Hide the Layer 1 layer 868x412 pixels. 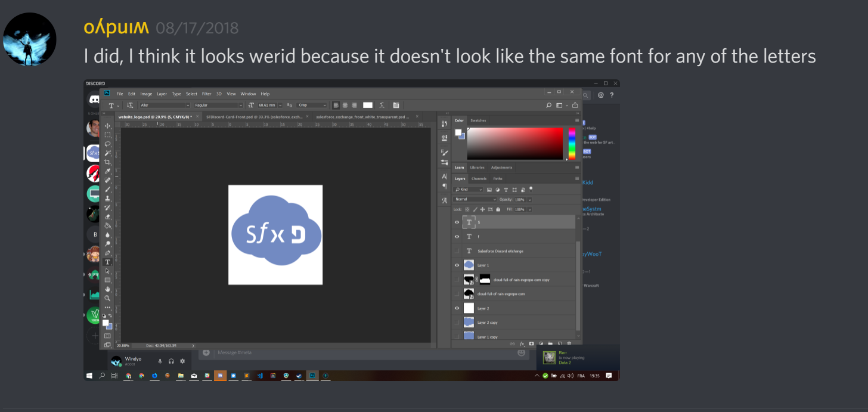tap(457, 265)
